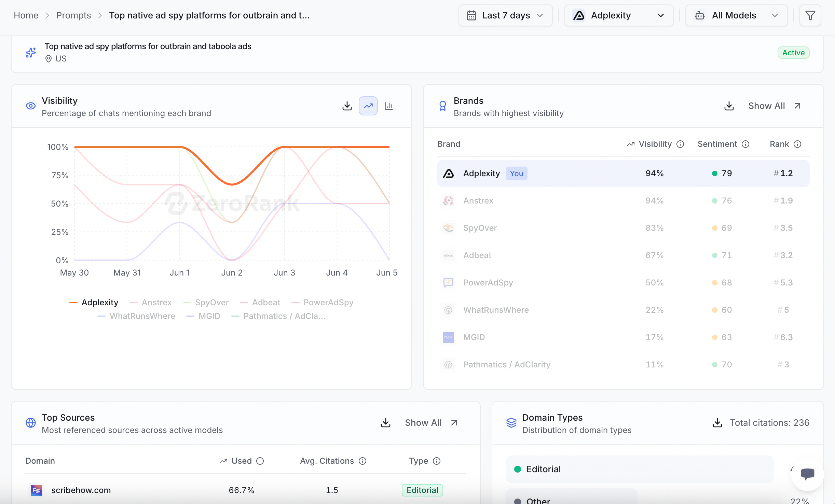Screen dimensions: 835x504
Task: Click the PowerAdSpy brand logo
Action: coord(448,283)
